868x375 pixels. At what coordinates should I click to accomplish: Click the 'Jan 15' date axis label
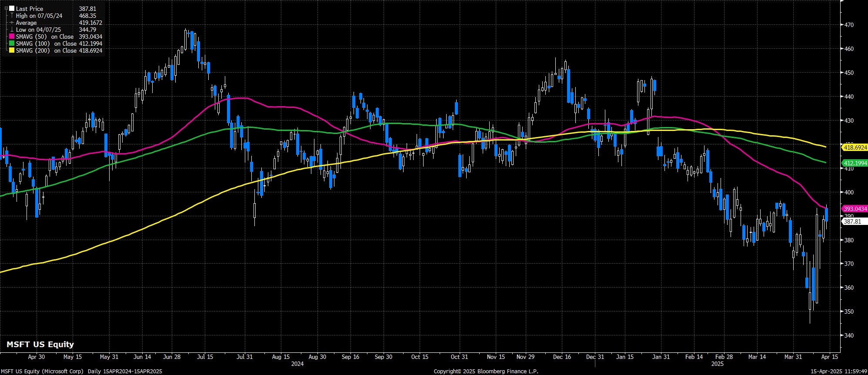[x=625, y=357]
